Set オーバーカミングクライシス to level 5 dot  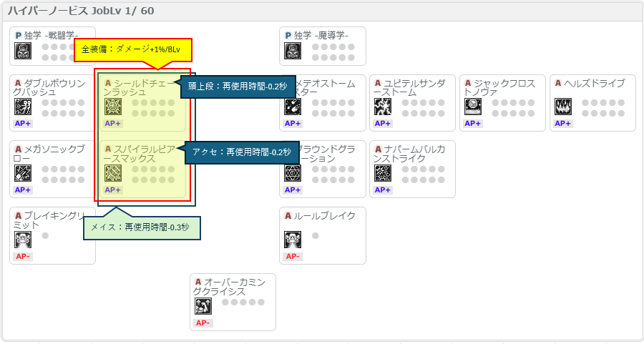point(261,302)
